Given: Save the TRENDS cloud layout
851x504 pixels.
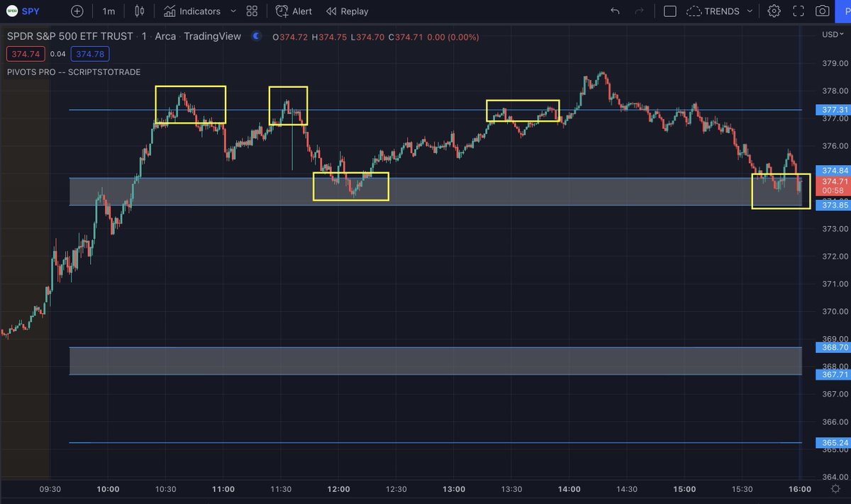Looking at the screenshot, I should pos(713,11).
